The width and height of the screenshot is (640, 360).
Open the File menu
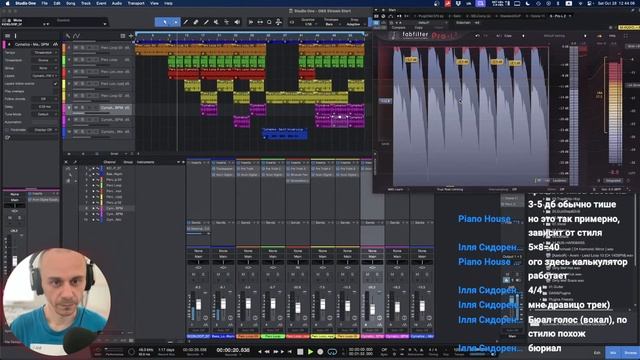tap(44, 3)
